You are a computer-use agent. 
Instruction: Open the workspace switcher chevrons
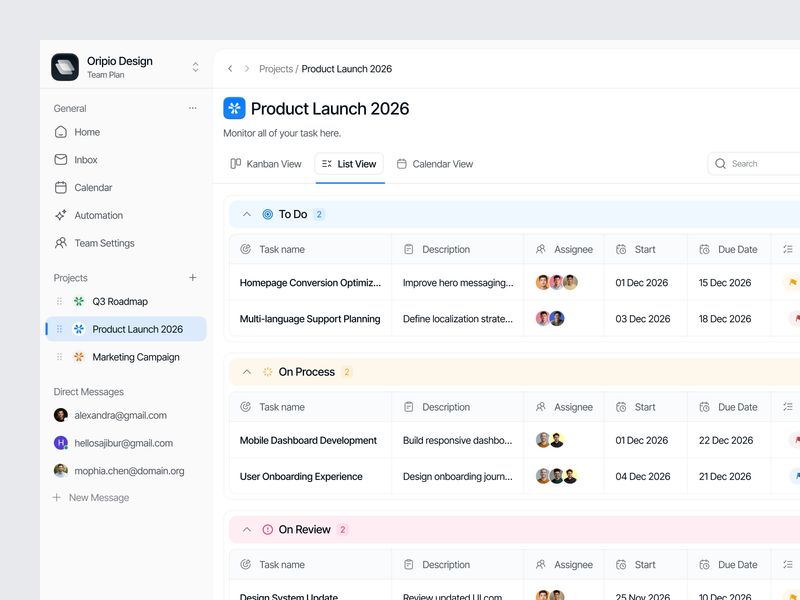pos(195,67)
